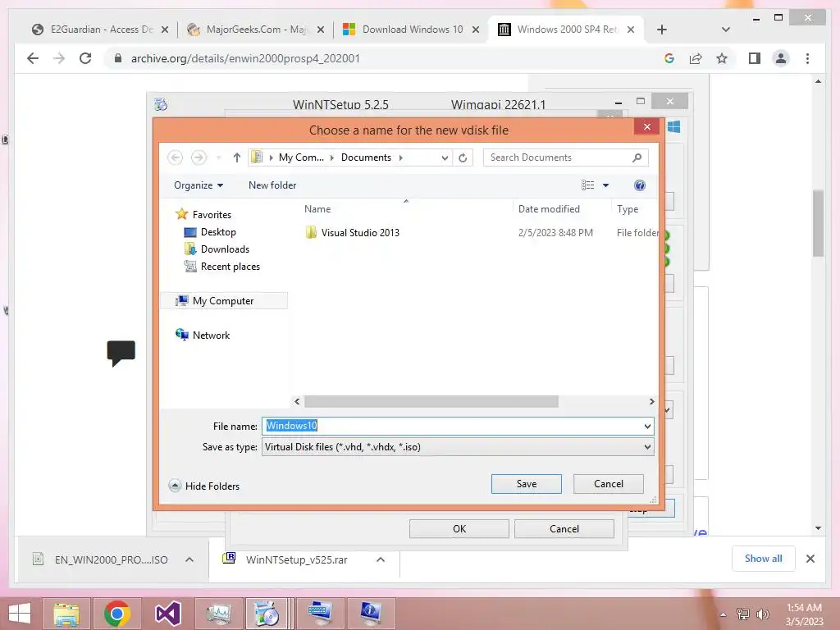Switch to the MajorGeeks.Com tab
The height and width of the screenshot is (630, 840).
pyautogui.click(x=255, y=30)
